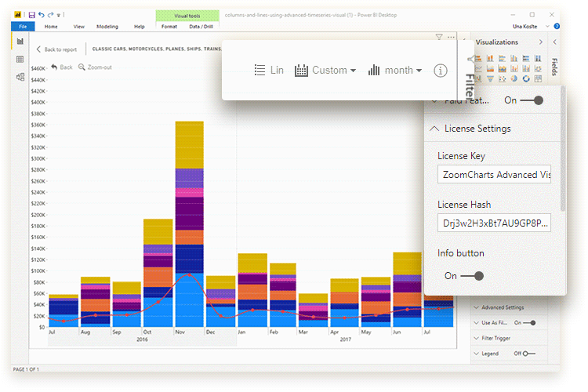Click the info button icon in the toolbar popup
Screen dimensions: 588x392
click(x=441, y=71)
